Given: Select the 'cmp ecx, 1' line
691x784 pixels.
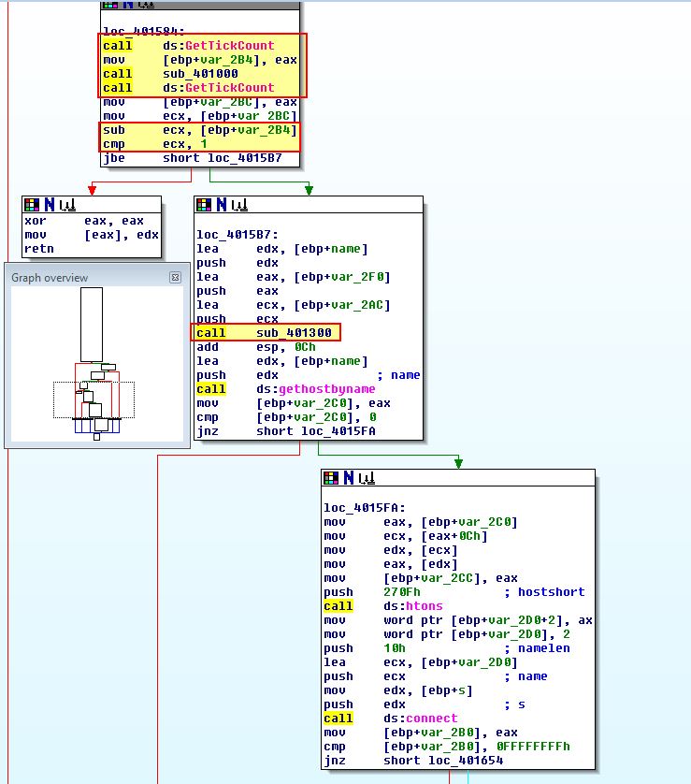Looking at the screenshot, I should pos(155,144).
